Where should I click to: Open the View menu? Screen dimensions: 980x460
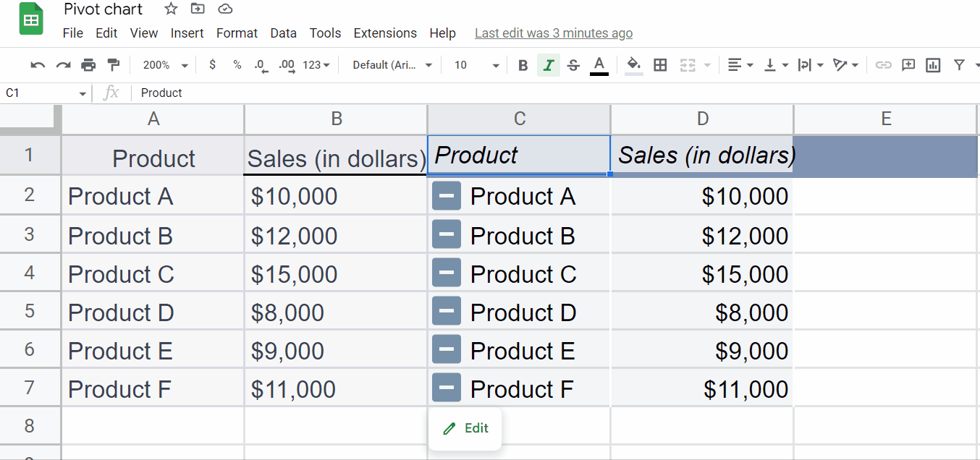click(x=144, y=33)
